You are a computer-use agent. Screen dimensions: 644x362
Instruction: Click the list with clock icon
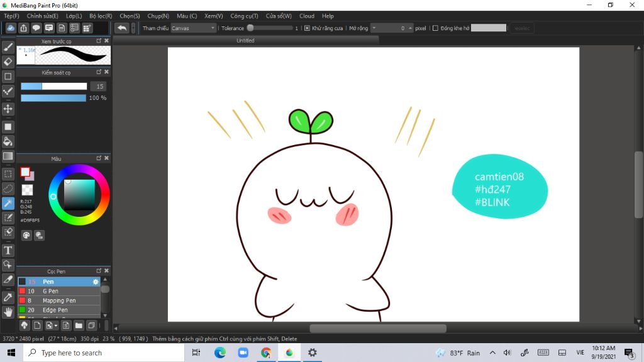[x=74, y=28]
